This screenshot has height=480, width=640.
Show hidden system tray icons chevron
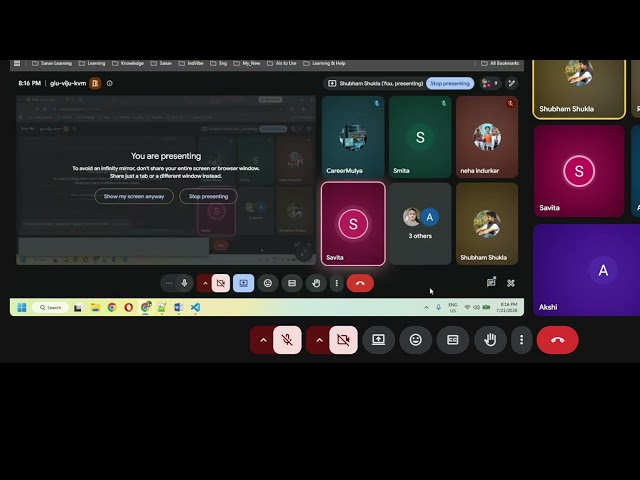coord(426,307)
